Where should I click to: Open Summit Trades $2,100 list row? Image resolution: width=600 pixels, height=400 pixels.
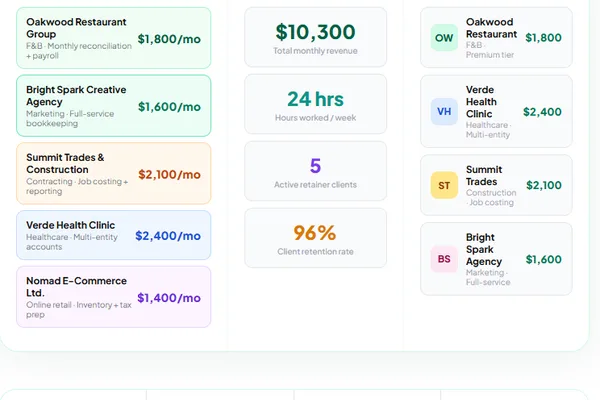click(496, 185)
